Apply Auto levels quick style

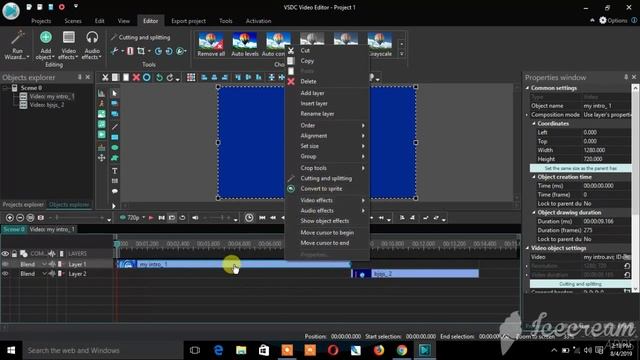245,44
